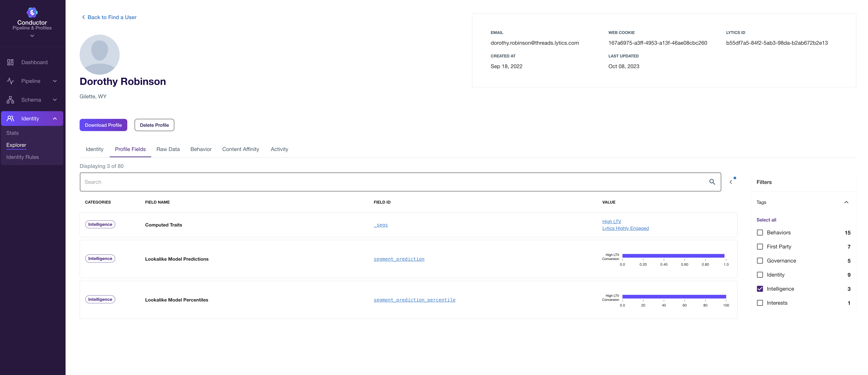Switch to the Raw Data tab

[168, 149]
